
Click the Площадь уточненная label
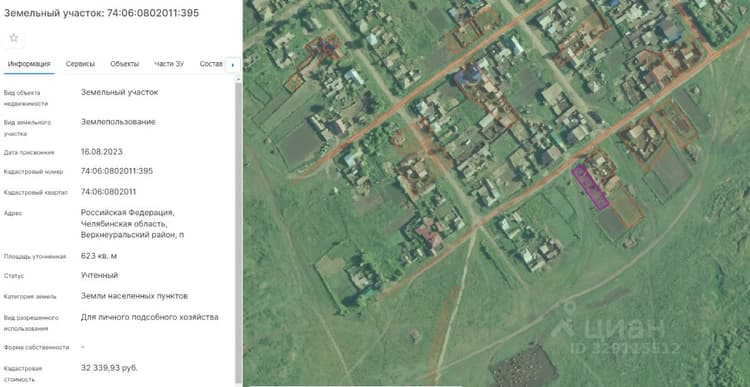35,256
